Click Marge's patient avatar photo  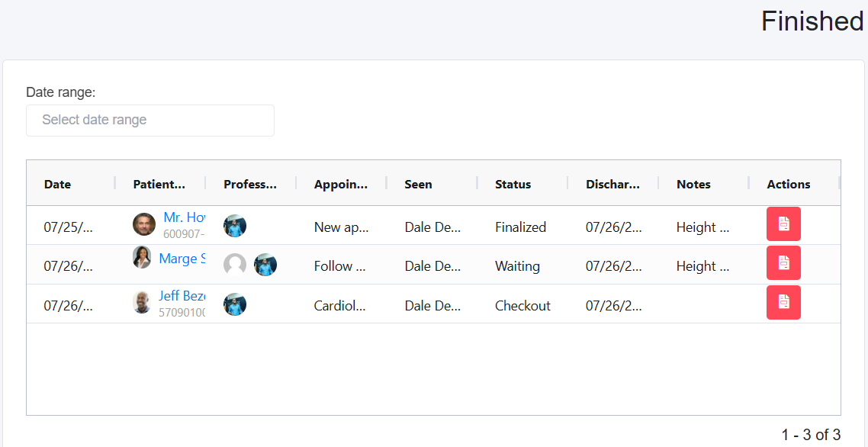click(142, 257)
